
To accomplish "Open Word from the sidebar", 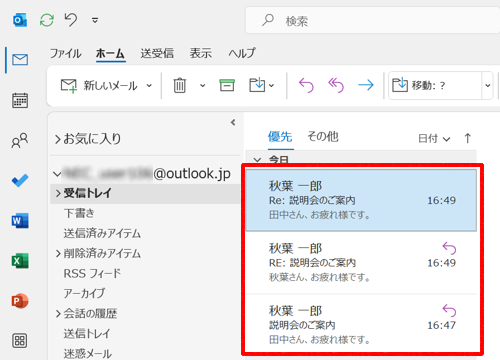I will coord(20,220).
